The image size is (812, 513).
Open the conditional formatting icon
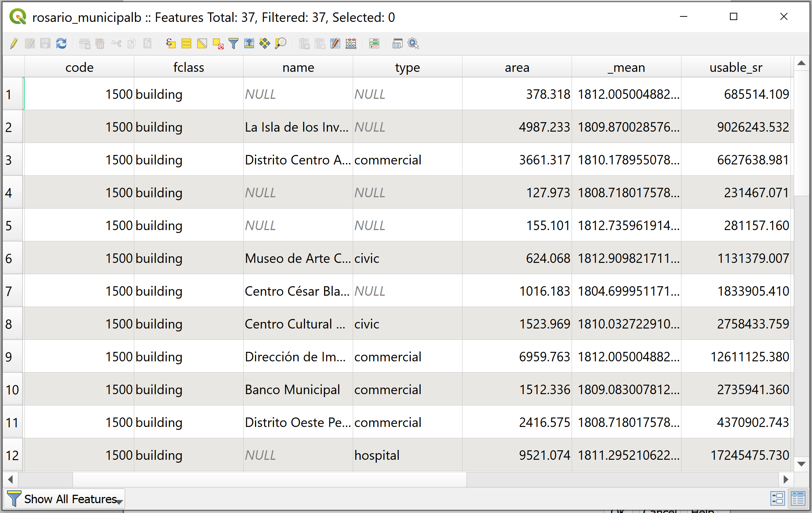pos(374,44)
